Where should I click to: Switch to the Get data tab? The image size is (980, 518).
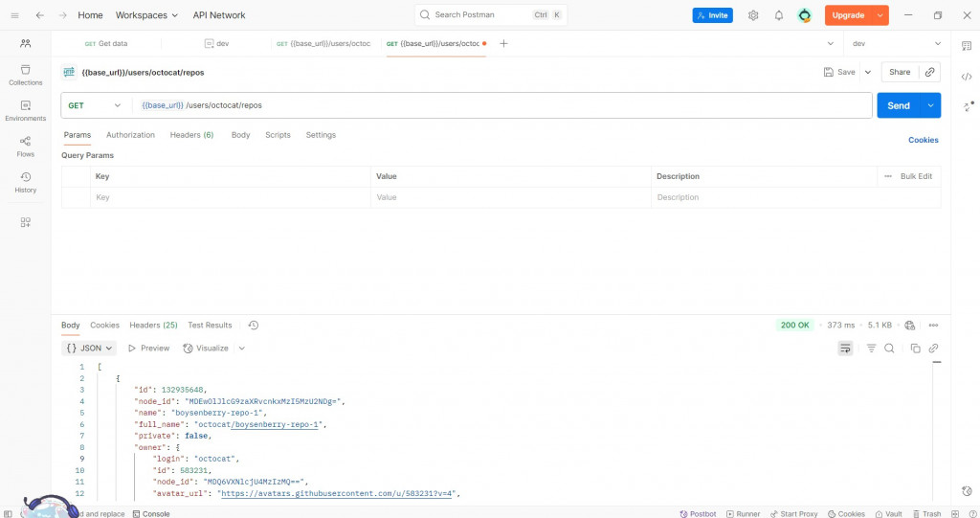click(106, 43)
